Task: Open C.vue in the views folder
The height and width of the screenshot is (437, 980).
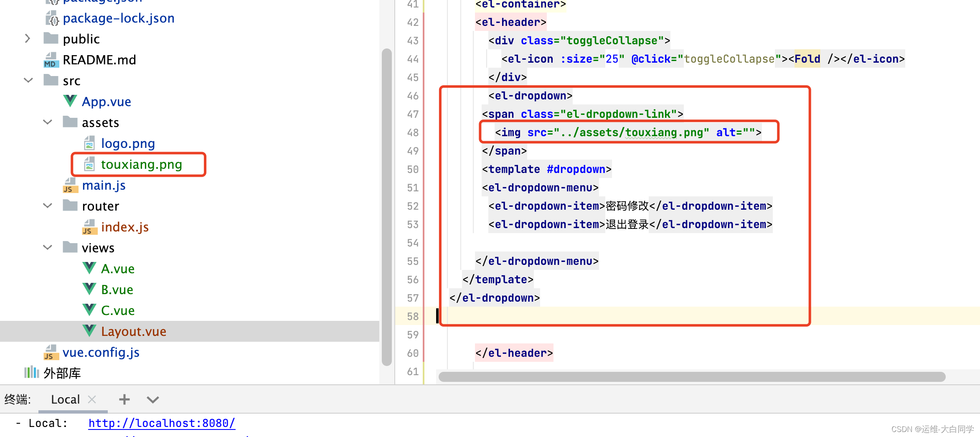Action: [x=118, y=310]
